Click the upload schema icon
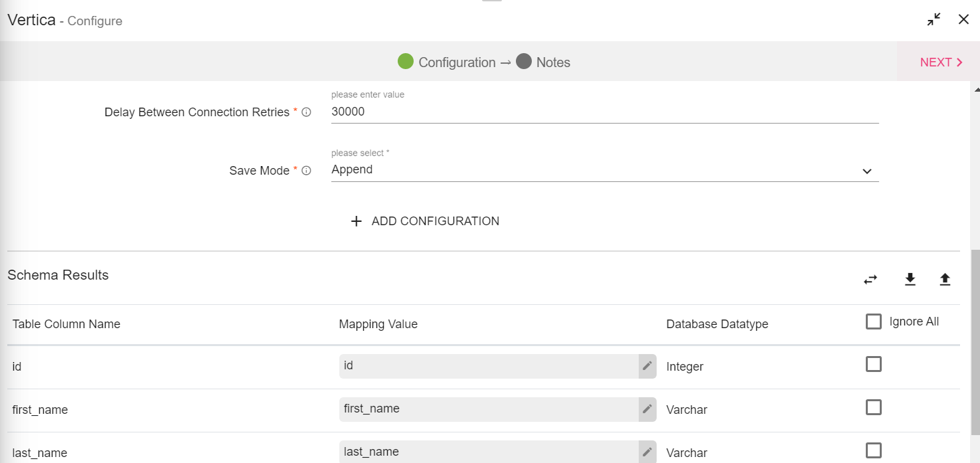The image size is (980, 463). pyautogui.click(x=945, y=280)
